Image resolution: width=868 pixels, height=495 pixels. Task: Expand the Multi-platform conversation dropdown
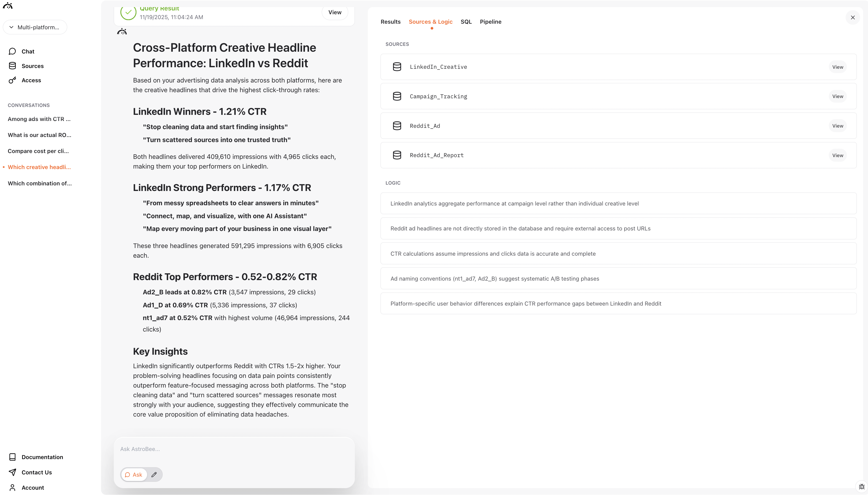click(x=35, y=27)
